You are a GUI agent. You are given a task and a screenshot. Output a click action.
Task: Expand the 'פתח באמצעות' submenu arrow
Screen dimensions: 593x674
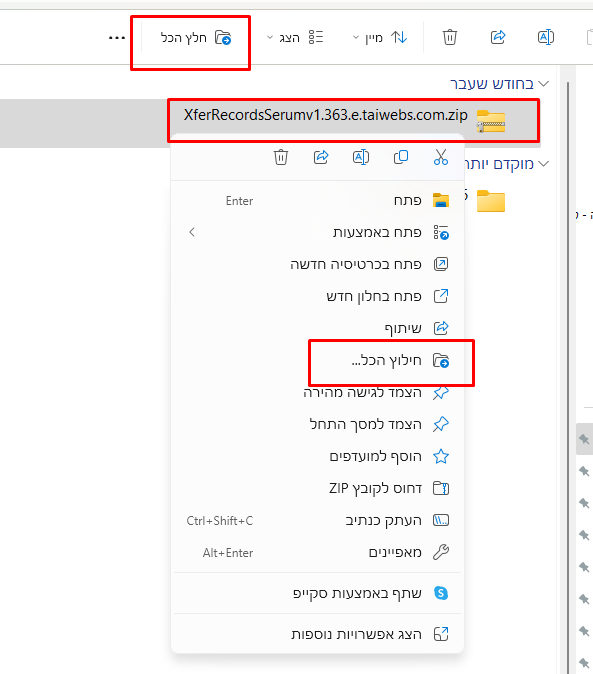192,233
